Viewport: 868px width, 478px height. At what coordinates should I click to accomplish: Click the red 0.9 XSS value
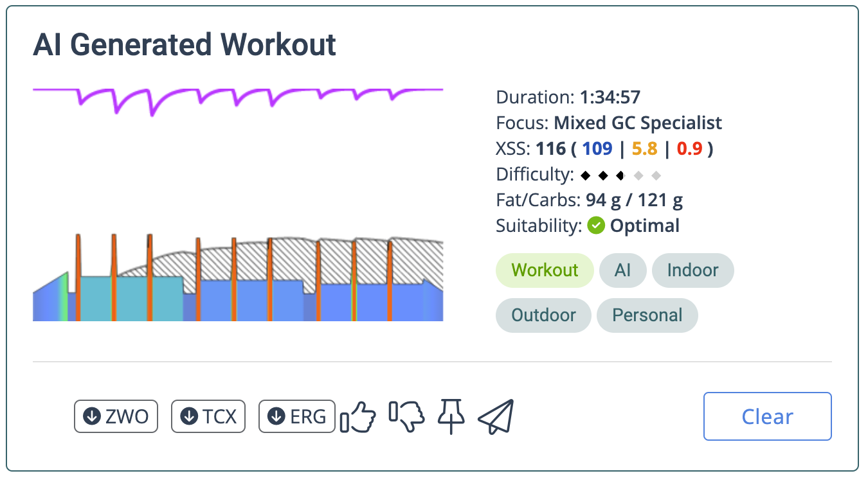coord(689,149)
